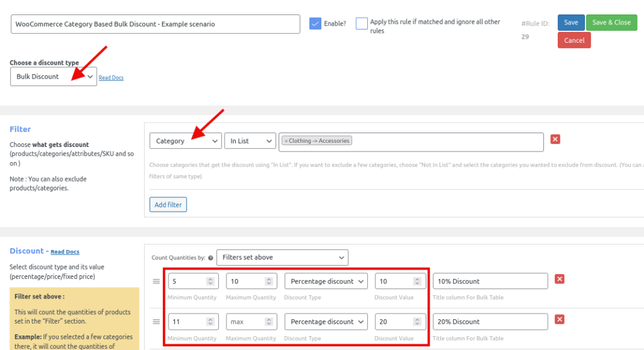The height and width of the screenshot is (350, 644).
Task: Open Percentage discount dropdown in 20% row
Action: pyautogui.click(x=326, y=322)
